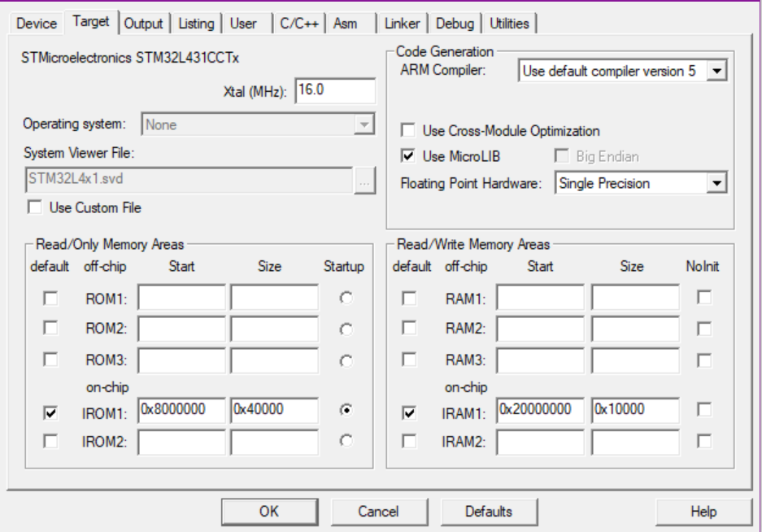Enable Use Cross-Module Optimization

[408, 130]
